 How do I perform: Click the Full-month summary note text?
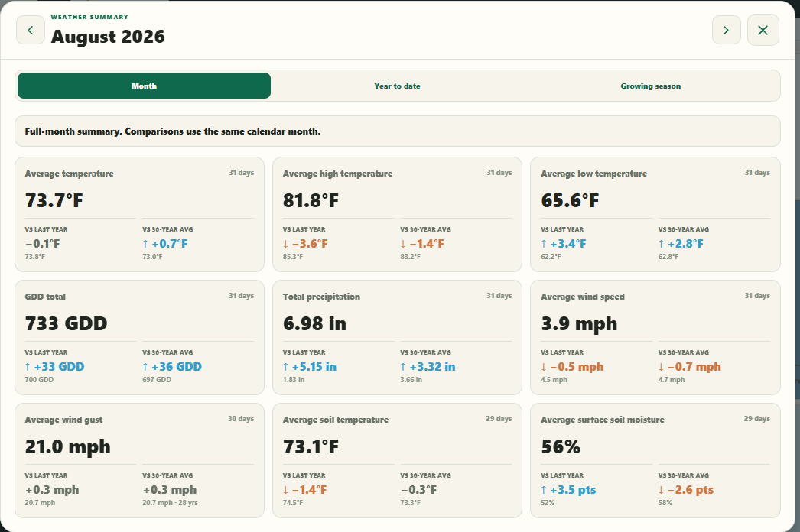click(x=172, y=131)
